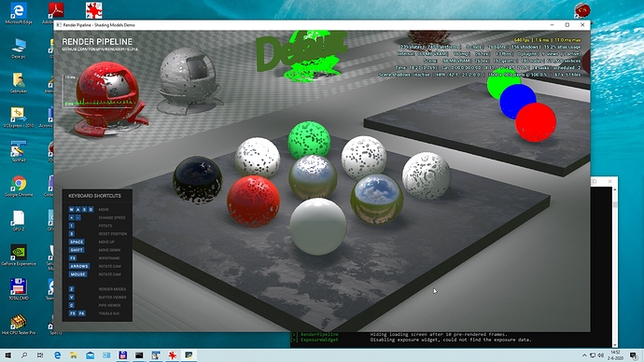The image size is (644, 362).
Task: Click the red sphere on far platform
Action: click(536, 122)
